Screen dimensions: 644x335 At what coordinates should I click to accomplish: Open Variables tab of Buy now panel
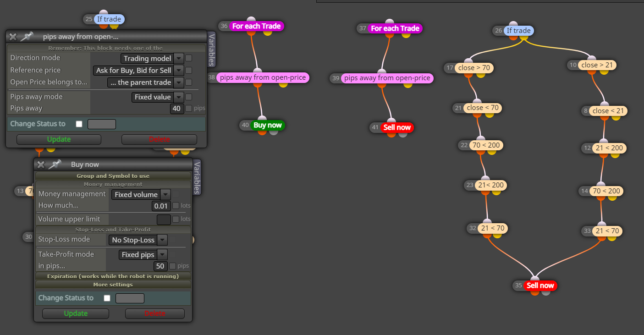(197, 177)
